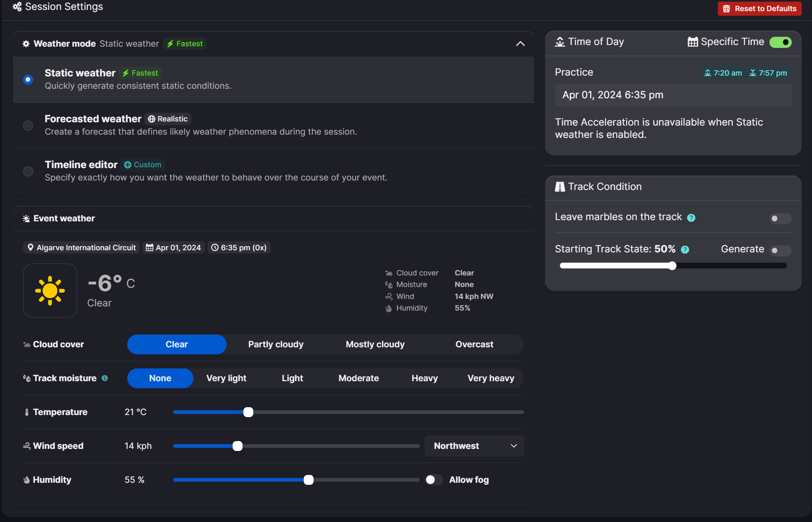Toggle the Allow fog switch
Viewport: 812px width, 522px height.
point(434,479)
